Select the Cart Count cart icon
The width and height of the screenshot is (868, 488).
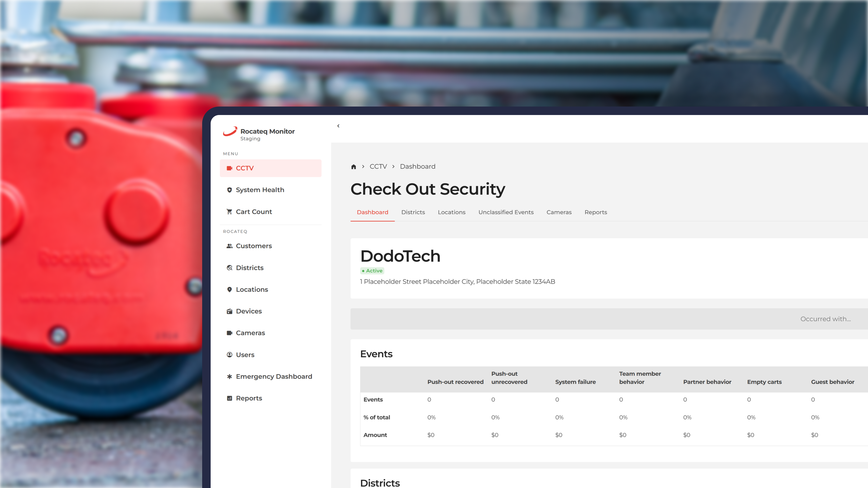click(230, 212)
